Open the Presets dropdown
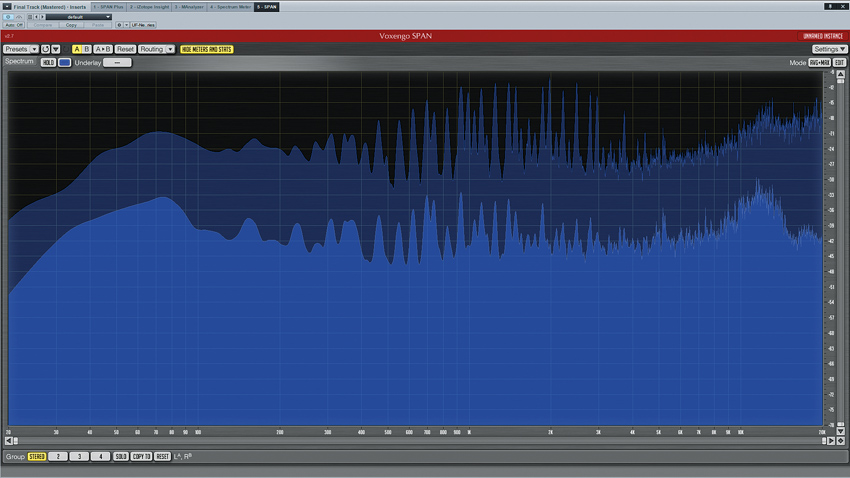This screenshot has width=850, height=478. [x=20, y=49]
